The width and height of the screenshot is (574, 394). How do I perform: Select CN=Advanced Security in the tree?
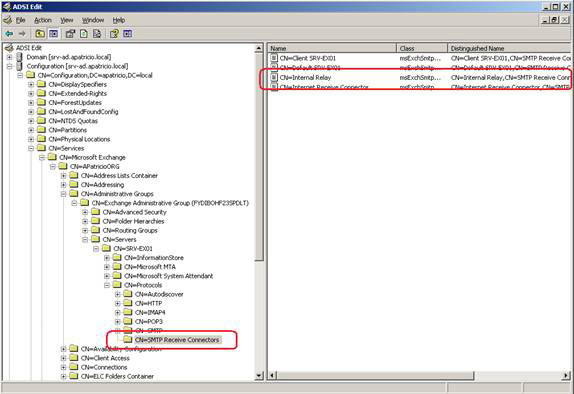point(134,212)
